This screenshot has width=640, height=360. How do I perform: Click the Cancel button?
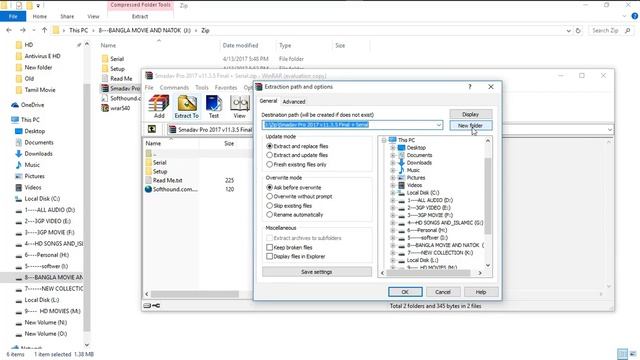(x=443, y=292)
